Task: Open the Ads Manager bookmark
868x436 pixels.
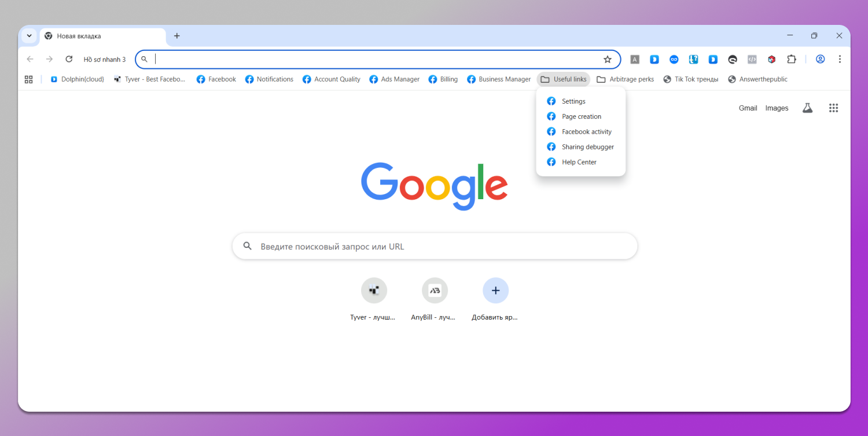Action: click(x=394, y=79)
